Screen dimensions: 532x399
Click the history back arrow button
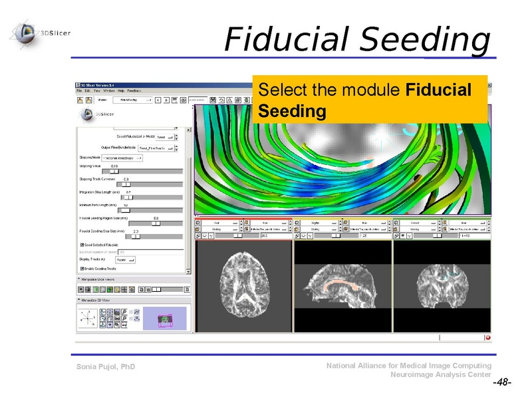tap(158, 99)
